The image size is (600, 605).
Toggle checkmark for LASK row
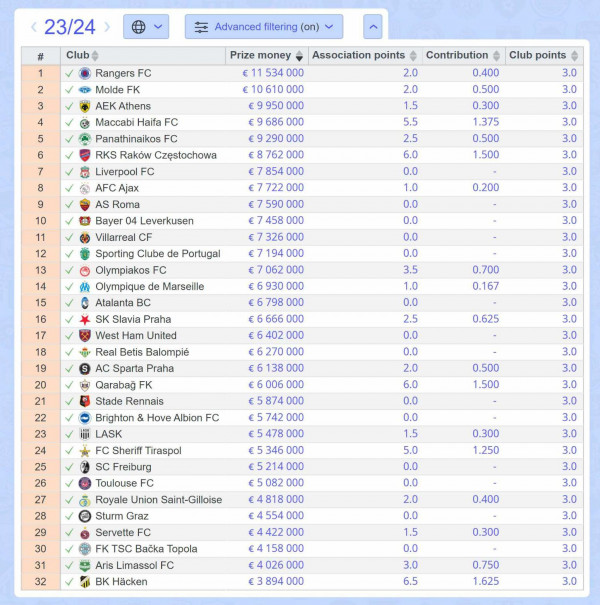pyautogui.click(x=69, y=434)
